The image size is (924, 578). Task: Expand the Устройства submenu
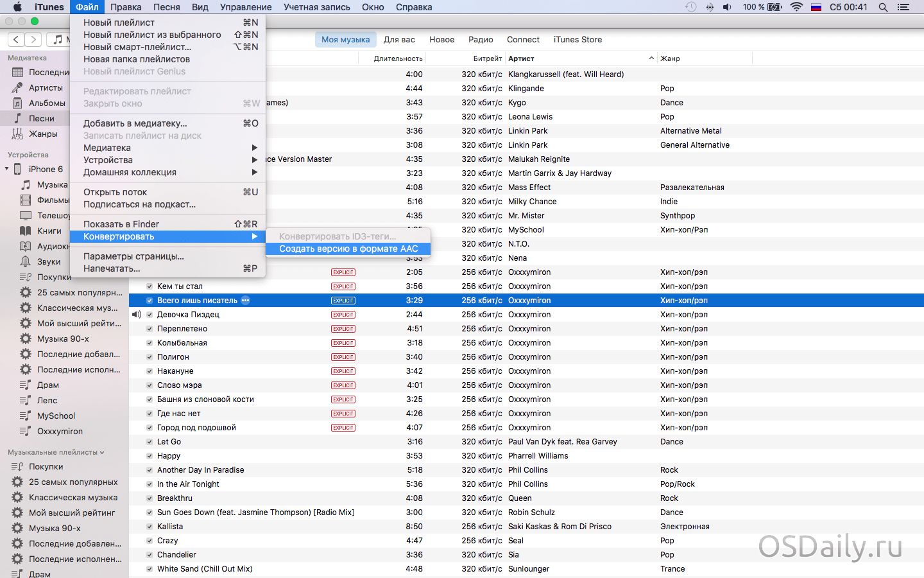255,160
